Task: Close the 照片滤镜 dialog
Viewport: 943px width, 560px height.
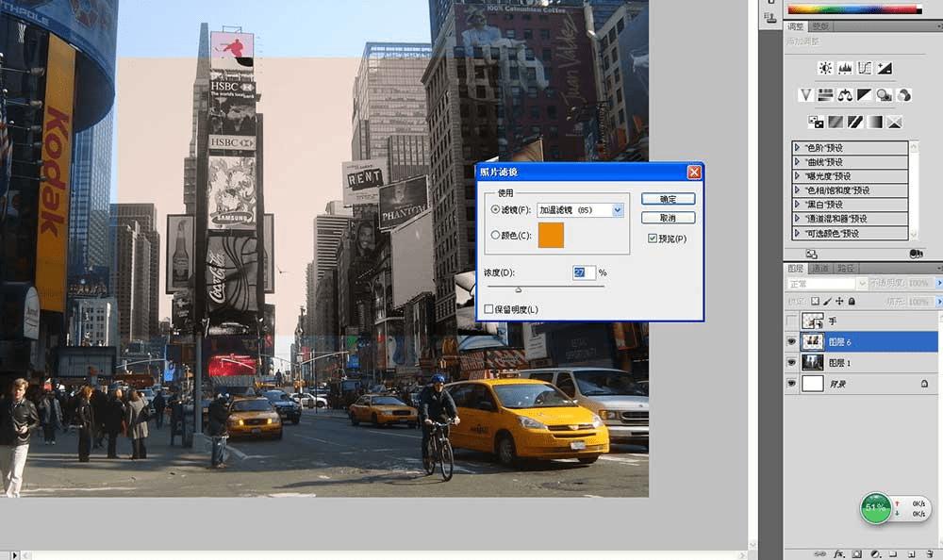Action: coord(694,172)
